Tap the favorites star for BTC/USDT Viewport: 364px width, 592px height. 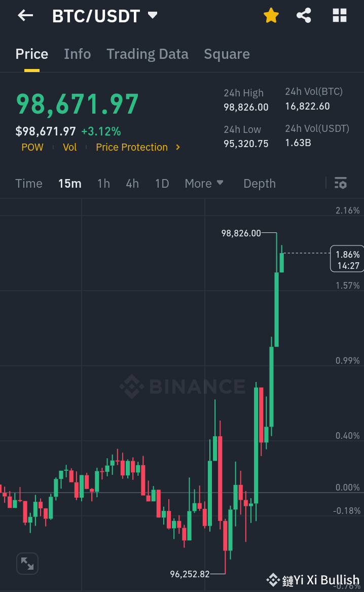[271, 15]
